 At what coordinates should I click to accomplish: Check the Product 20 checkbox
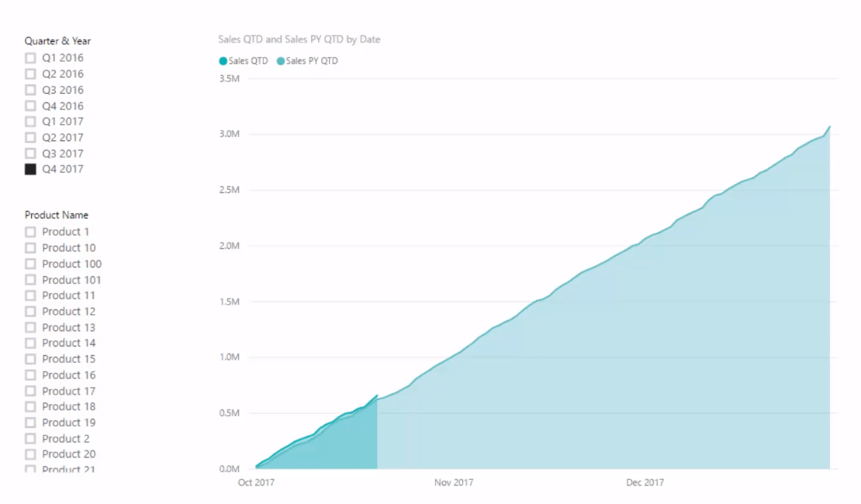pos(30,454)
